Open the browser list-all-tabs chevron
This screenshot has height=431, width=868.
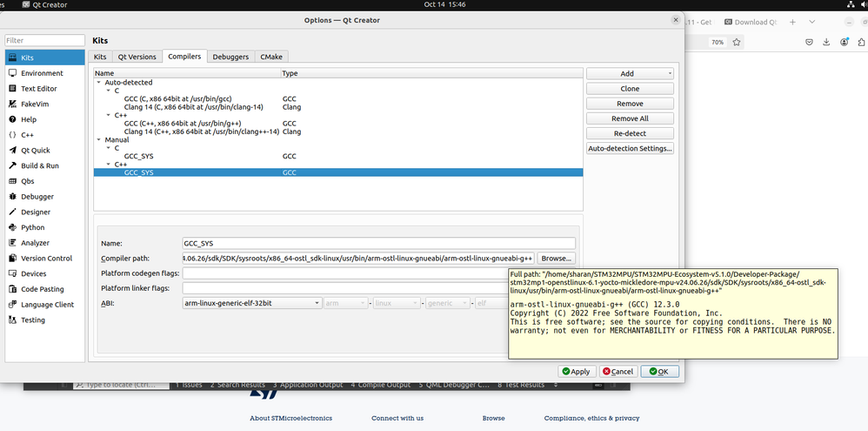(812, 22)
